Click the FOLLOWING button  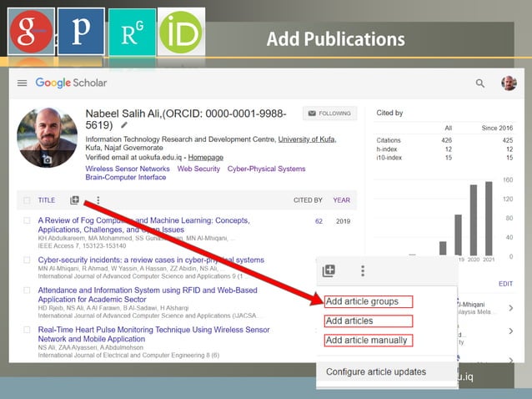click(x=329, y=114)
